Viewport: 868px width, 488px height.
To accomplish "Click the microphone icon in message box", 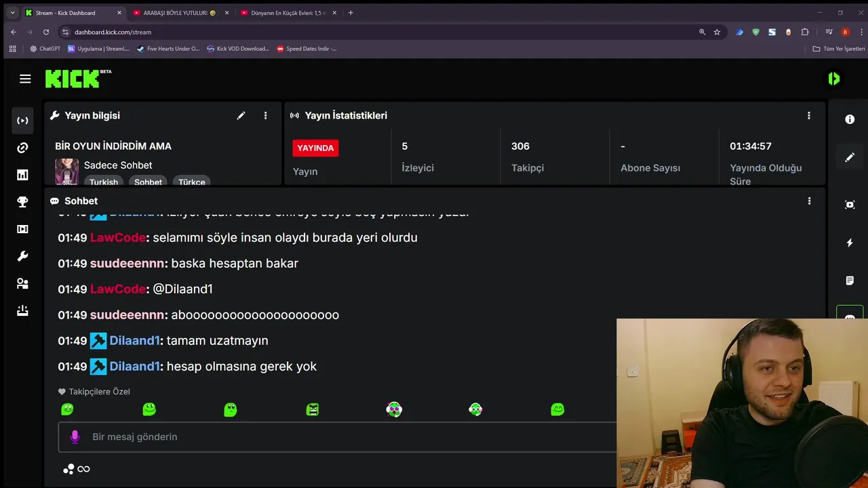I will click(75, 437).
